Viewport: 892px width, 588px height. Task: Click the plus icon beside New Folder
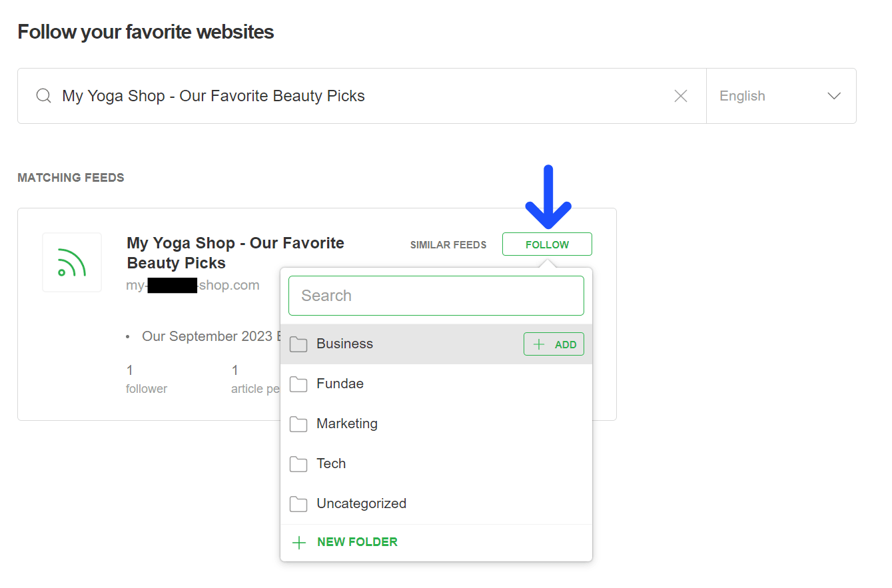[x=300, y=543]
